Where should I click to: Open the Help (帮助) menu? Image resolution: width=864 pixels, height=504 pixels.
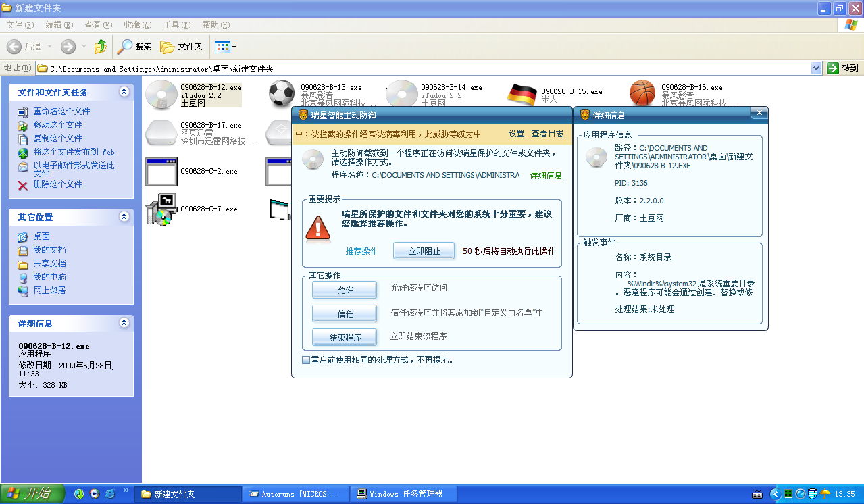215,25
